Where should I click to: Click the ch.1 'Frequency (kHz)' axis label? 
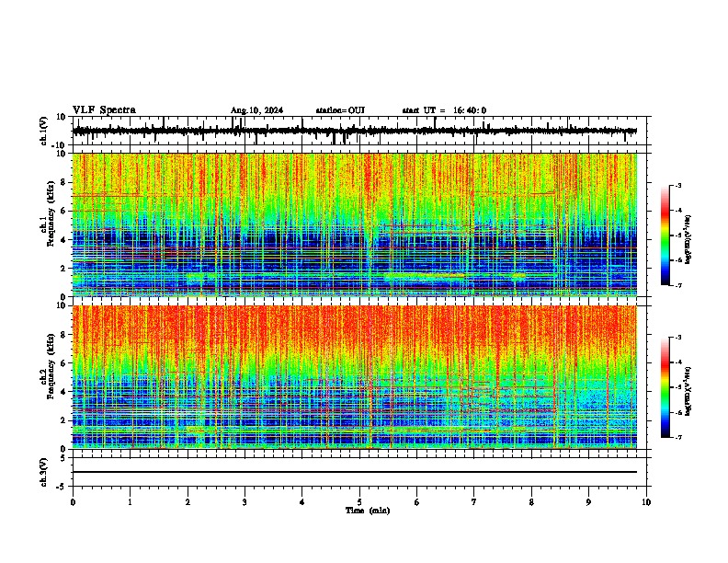(51, 213)
